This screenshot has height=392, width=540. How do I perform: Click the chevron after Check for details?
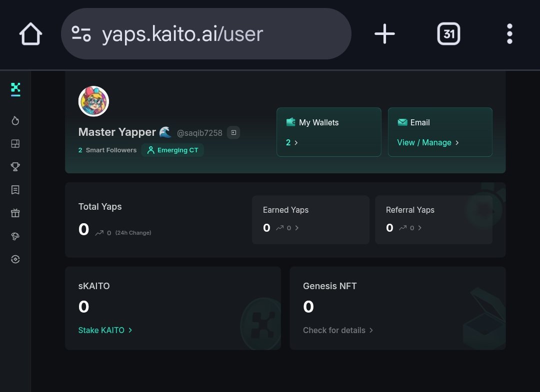coord(371,330)
